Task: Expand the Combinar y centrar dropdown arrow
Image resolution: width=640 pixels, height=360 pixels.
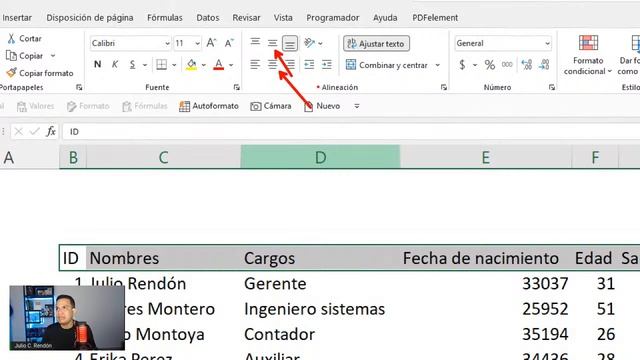Action: [x=438, y=65]
